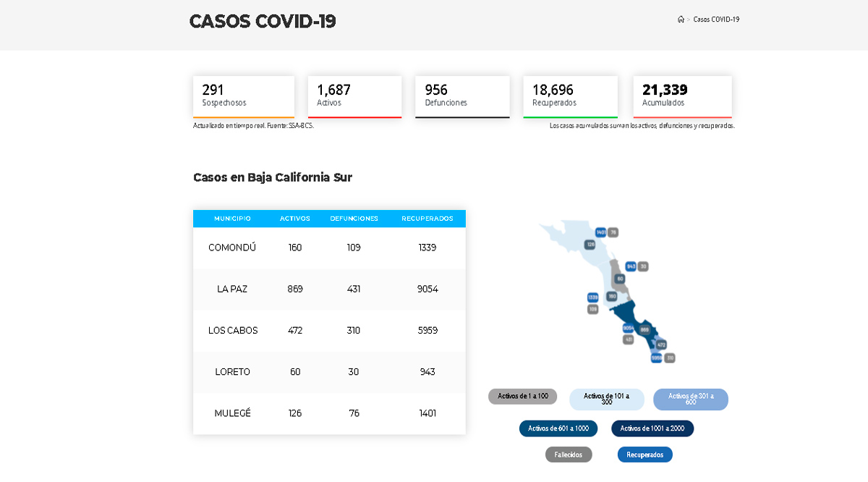Select the Sospechosos 291 stat card
868x482 pixels.
point(244,96)
